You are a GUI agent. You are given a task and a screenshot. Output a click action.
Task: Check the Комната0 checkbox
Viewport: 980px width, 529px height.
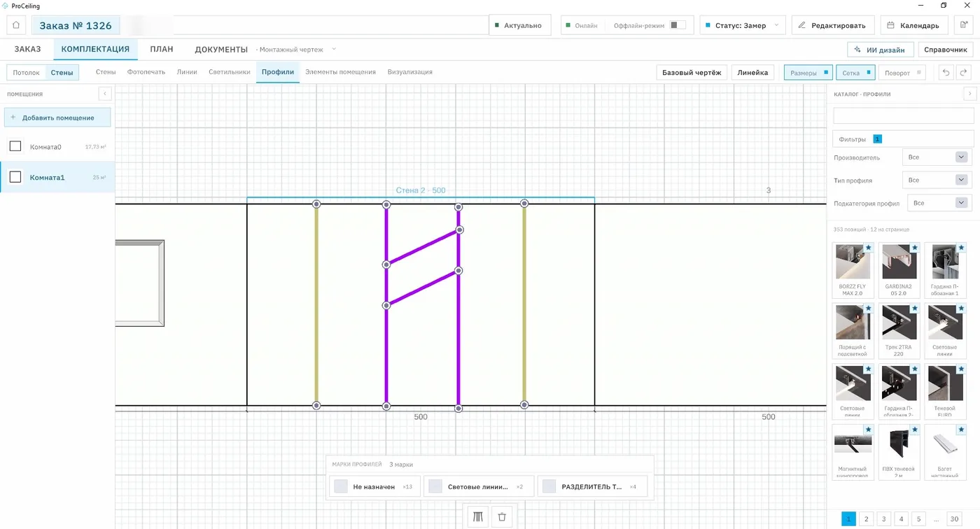pyautogui.click(x=15, y=146)
